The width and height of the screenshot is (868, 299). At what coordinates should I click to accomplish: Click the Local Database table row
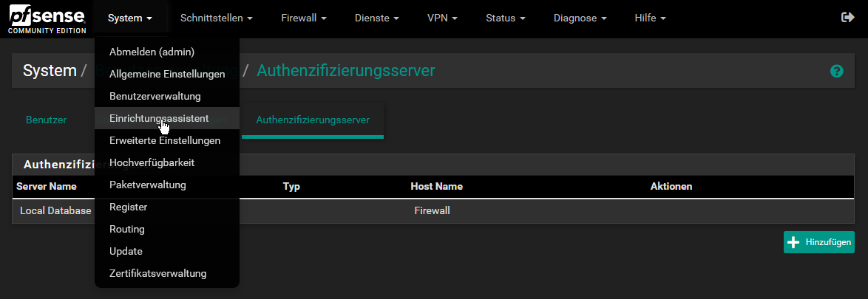433,210
